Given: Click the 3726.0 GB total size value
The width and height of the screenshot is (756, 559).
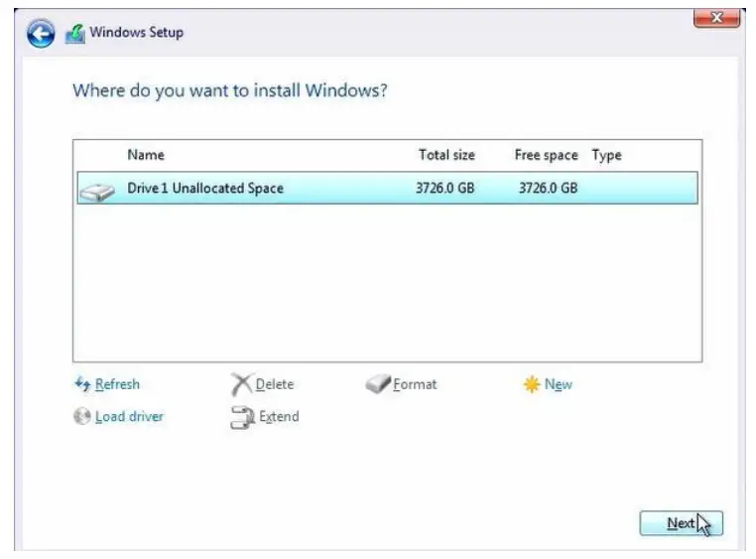Looking at the screenshot, I should 445,188.
